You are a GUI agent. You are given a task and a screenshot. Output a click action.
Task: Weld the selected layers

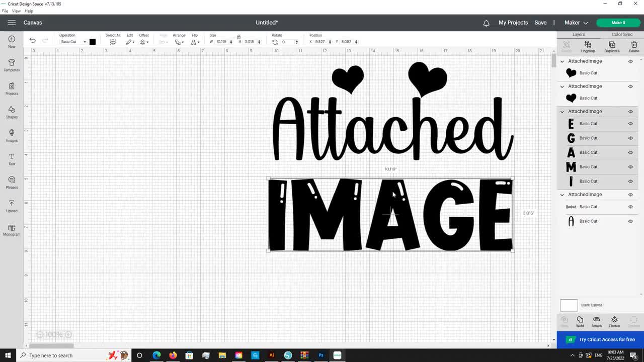[580, 322]
